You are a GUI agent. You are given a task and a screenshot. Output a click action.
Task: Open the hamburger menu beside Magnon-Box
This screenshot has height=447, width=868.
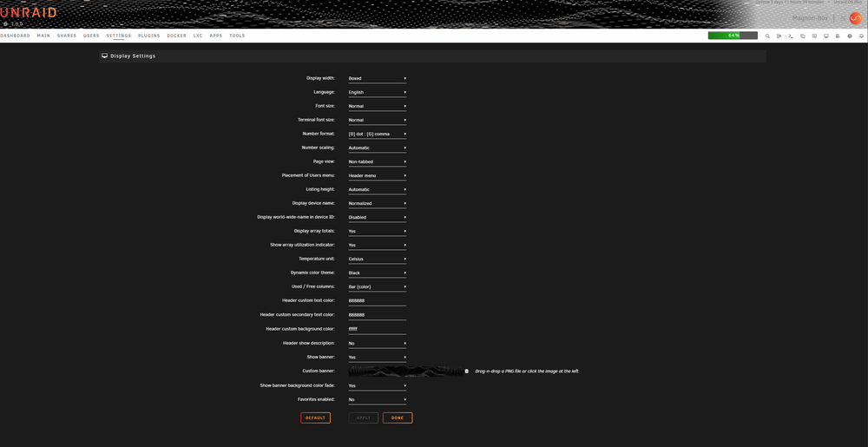click(843, 18)
